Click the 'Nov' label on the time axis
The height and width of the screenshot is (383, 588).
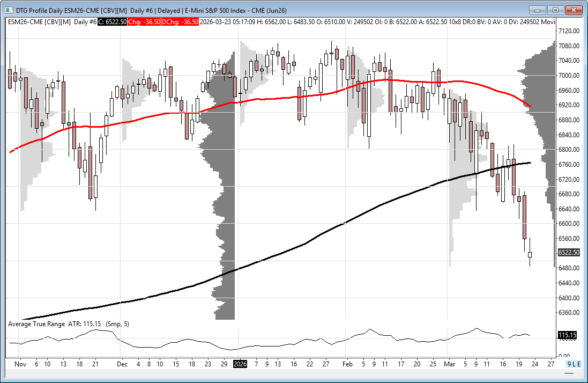20,364
